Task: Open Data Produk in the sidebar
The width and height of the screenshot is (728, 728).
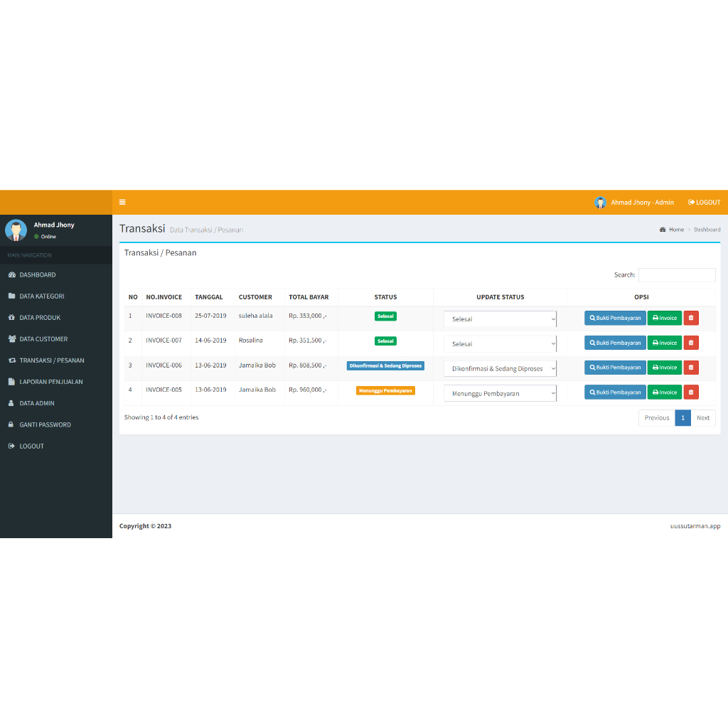Action: (40, 318)
